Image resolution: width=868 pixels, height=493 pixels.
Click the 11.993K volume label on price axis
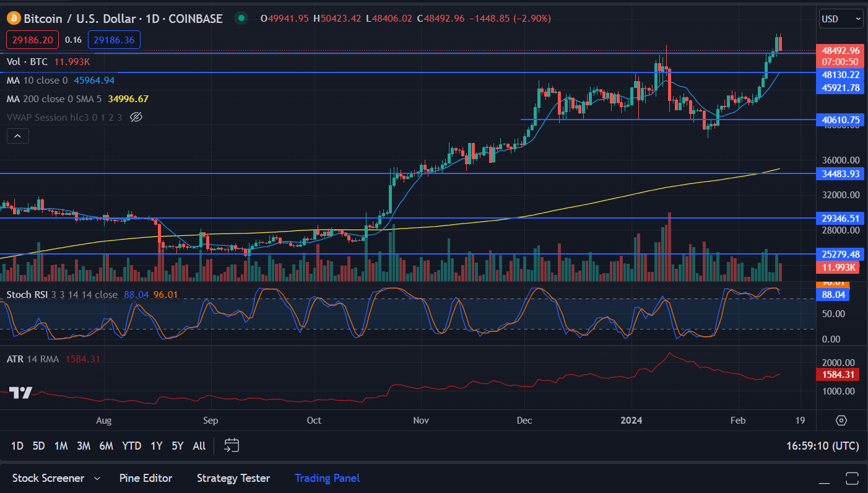839,268
